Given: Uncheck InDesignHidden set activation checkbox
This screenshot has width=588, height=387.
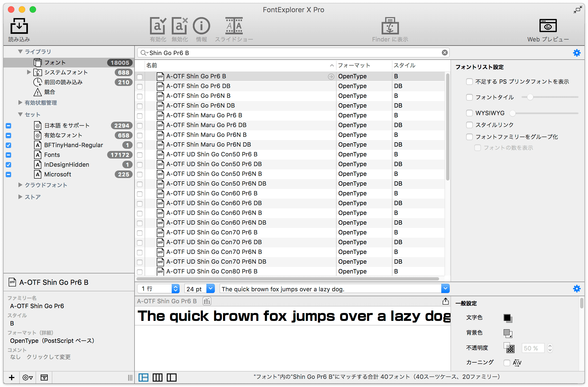Looking at the screenshot, I should click(x=8, y=165).
